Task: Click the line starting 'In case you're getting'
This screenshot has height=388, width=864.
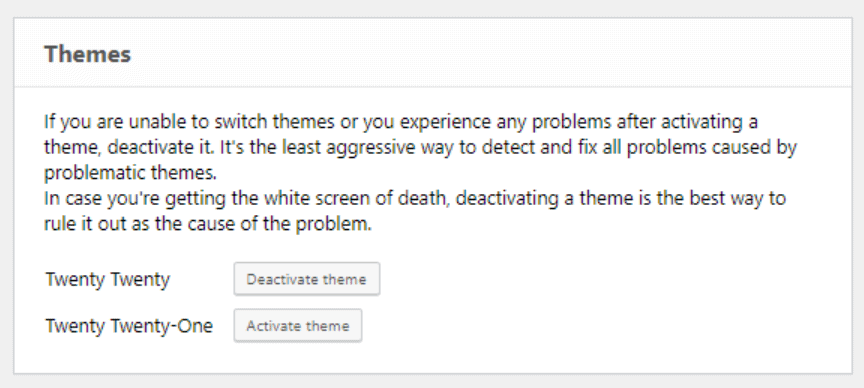Action: click(415, 199)
